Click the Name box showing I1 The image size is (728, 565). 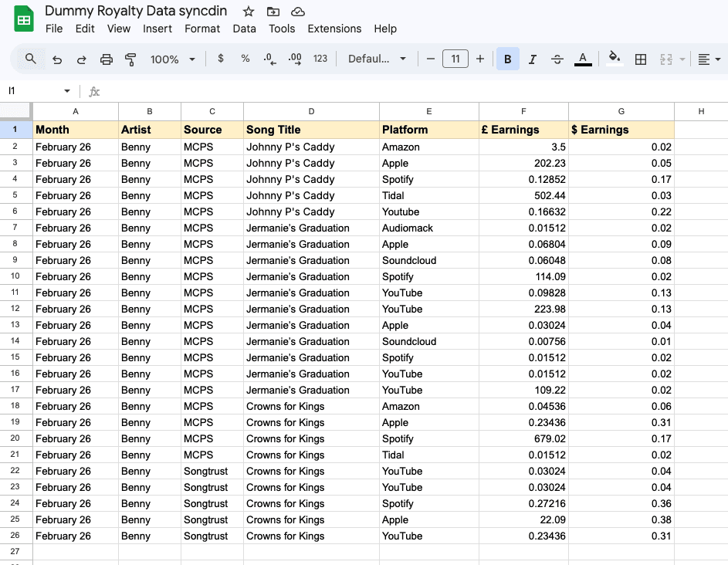coord(32,91)
